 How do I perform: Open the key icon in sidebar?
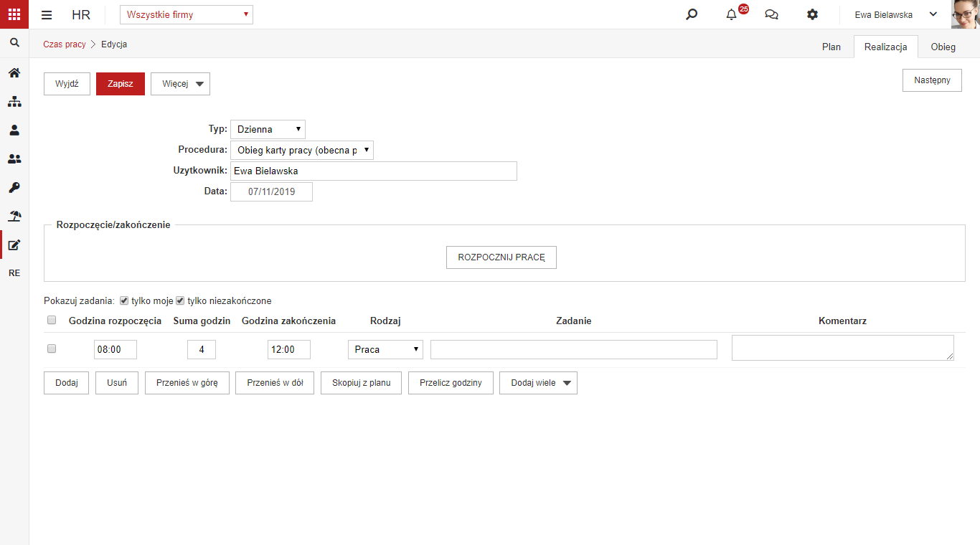[14, 187]
